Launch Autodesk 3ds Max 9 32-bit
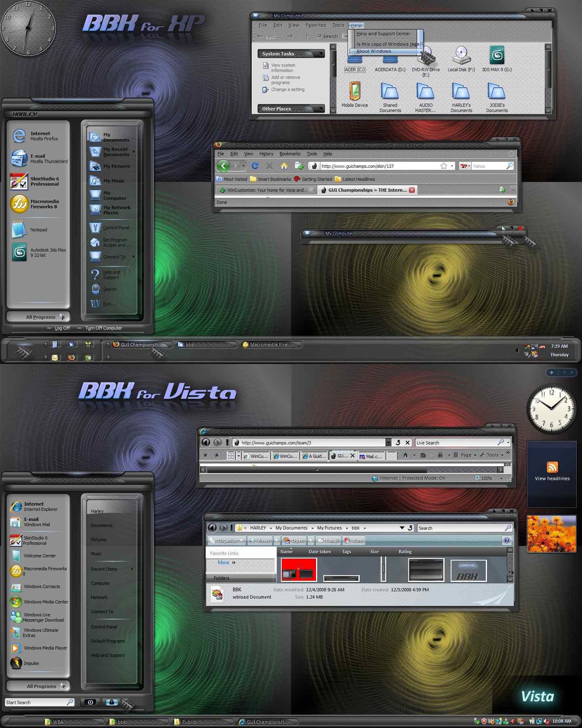The height and width of the screenshot is (728, 582). point(38,252)
